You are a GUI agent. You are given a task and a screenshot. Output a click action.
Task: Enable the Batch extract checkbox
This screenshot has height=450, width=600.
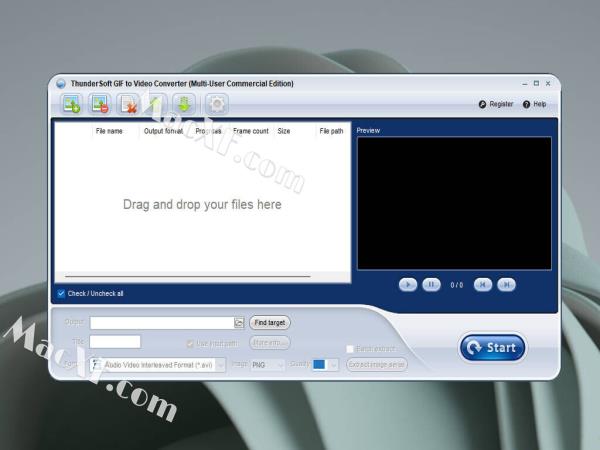click(350, 349)
